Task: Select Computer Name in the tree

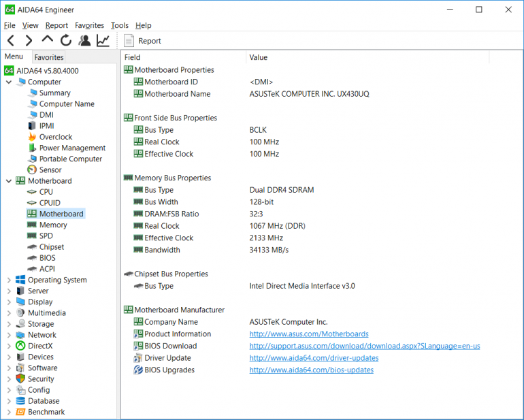Action: click(67, 104)
